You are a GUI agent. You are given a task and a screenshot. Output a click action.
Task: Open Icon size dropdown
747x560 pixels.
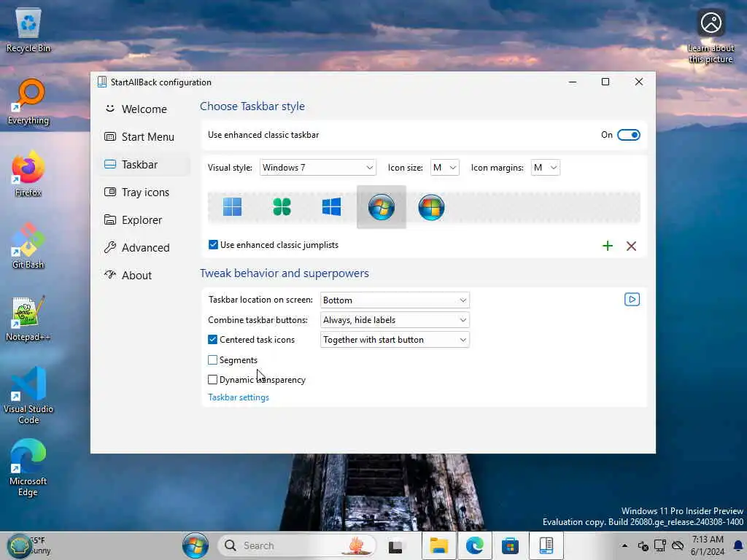coord(444,168)
